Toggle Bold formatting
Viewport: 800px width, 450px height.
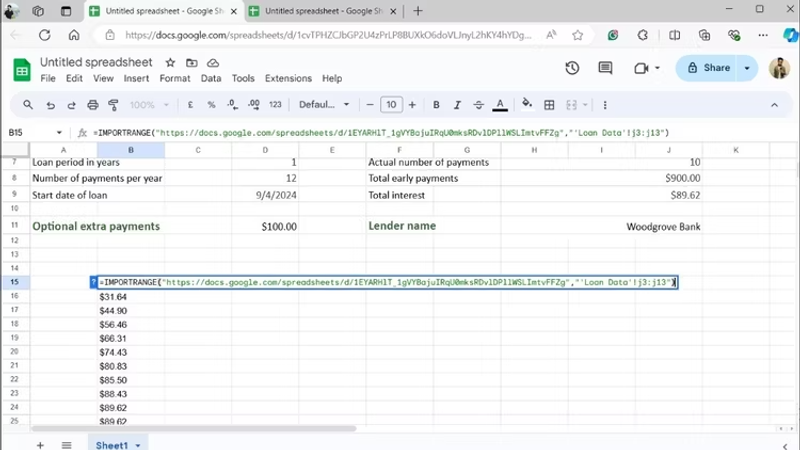point(436,105)
